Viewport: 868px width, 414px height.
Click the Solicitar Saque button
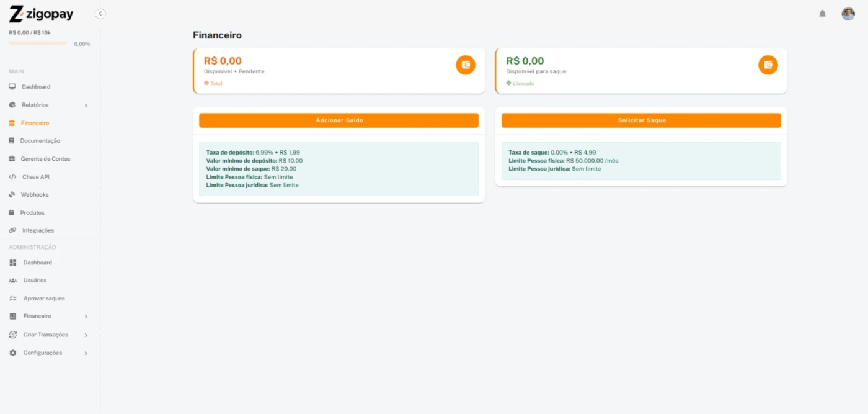pyautogui.click(x=641, y=120)
